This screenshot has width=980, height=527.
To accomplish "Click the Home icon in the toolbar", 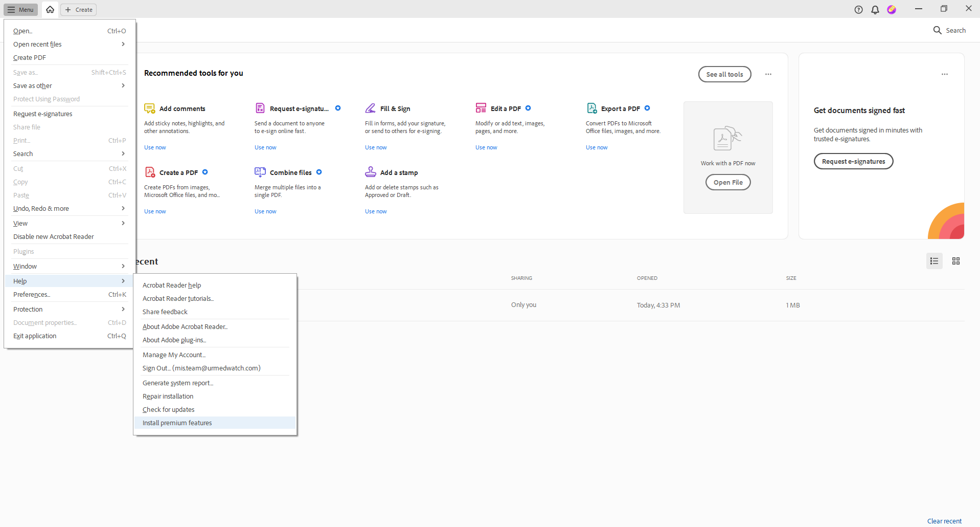I will point(50,9).
